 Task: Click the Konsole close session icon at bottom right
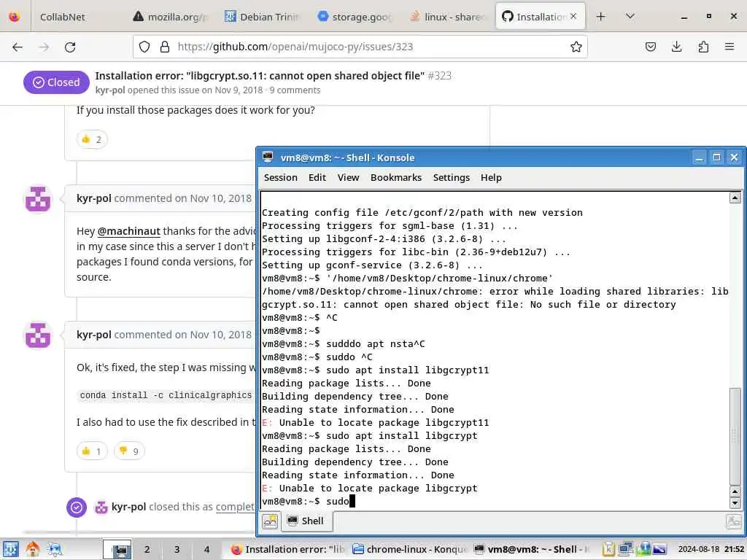734,521
